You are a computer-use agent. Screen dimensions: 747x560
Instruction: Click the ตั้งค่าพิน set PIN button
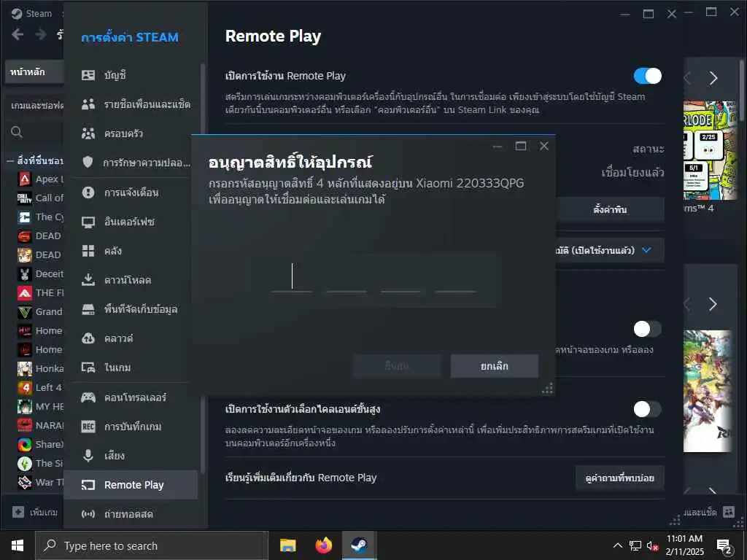[610, 209]
